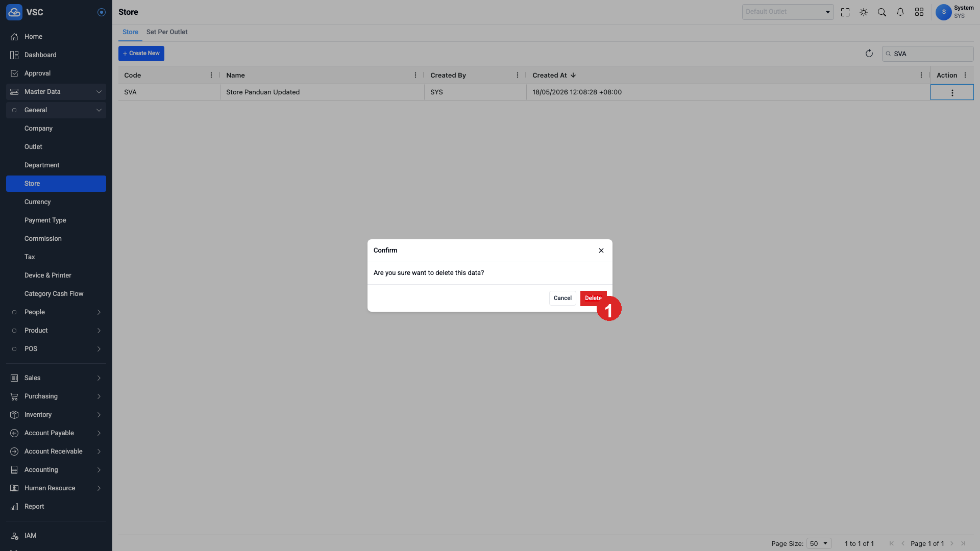Open Category Cash Flow item
Viewport: 980px width, 551px height.
click(56, 294)
